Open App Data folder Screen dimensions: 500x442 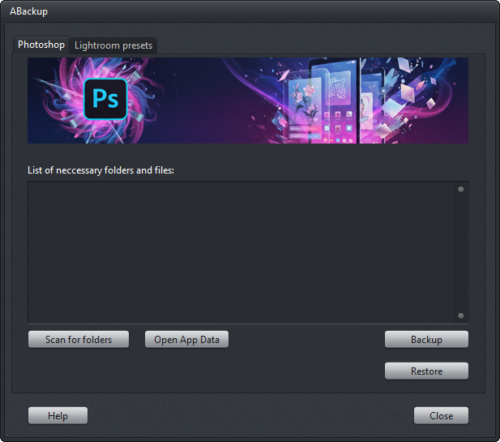[x=187, y=339]
